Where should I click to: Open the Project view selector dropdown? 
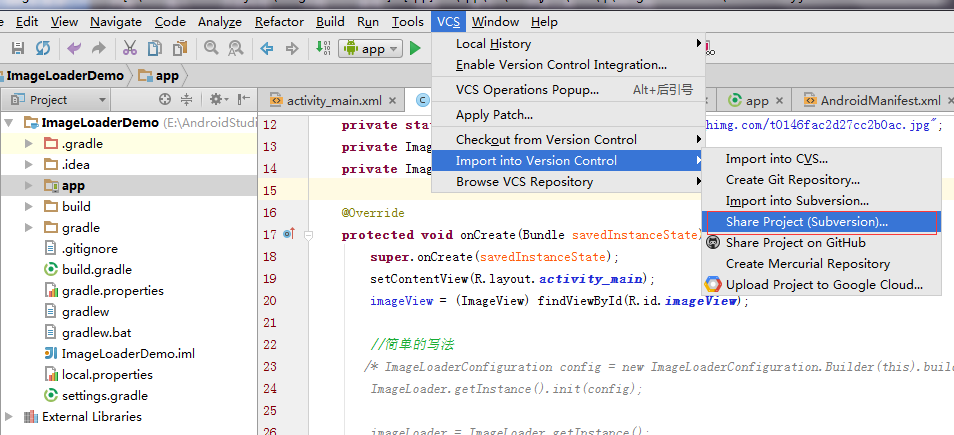pyautogui.click(x=59, y=100)
